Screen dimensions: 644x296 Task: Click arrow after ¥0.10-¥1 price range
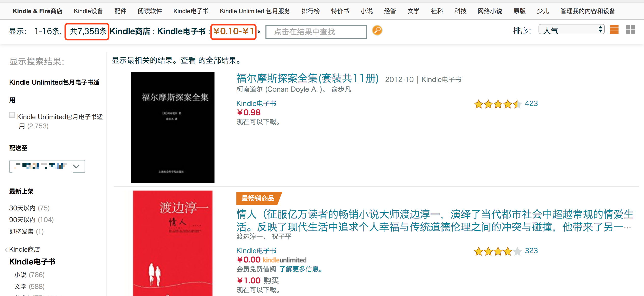pos(259,32)
